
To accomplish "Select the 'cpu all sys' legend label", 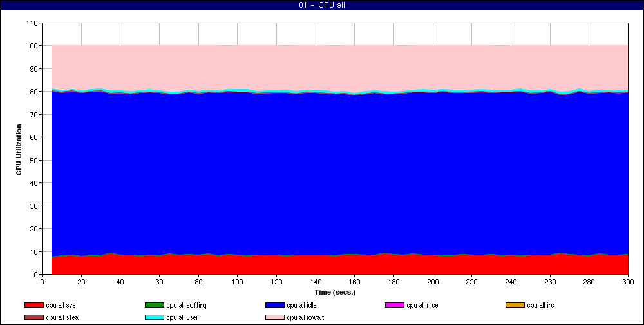I will [x=61, y=305].
